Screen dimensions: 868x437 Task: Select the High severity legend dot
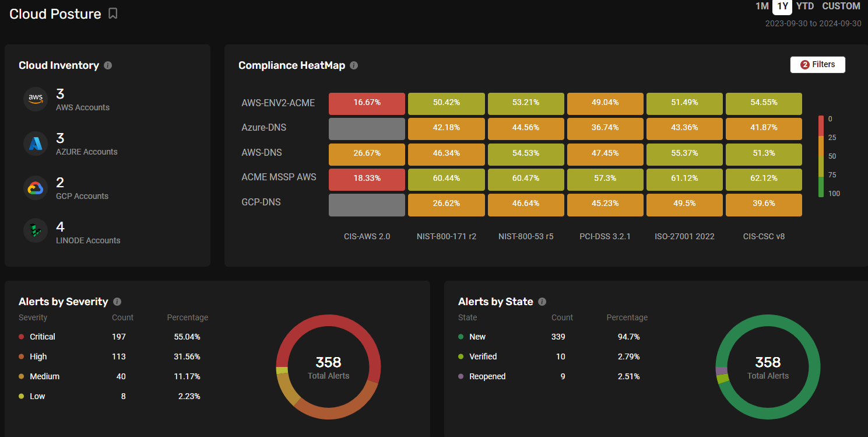coord(22,356)
